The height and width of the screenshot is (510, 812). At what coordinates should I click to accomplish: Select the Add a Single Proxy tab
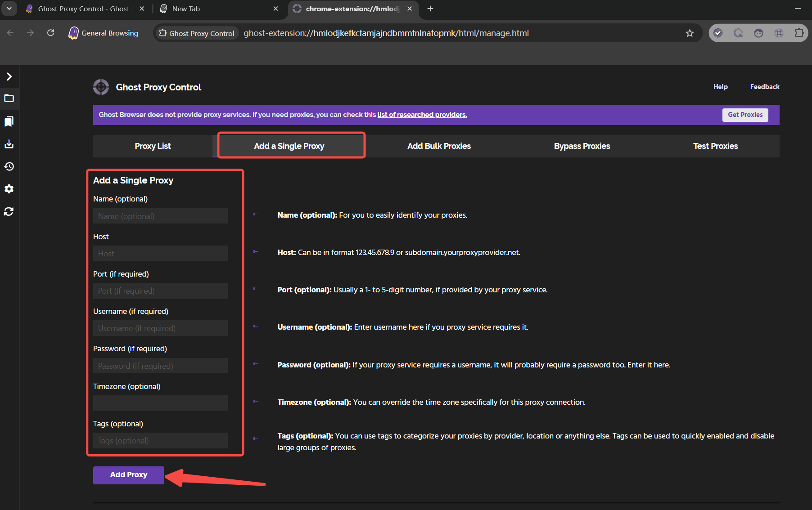coord(289,146)
